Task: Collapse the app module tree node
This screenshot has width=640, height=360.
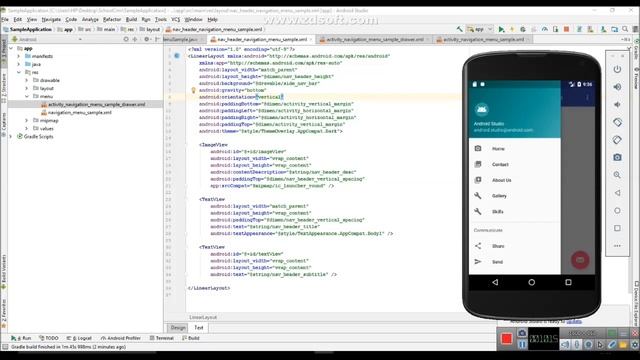Action: (11, 48)
